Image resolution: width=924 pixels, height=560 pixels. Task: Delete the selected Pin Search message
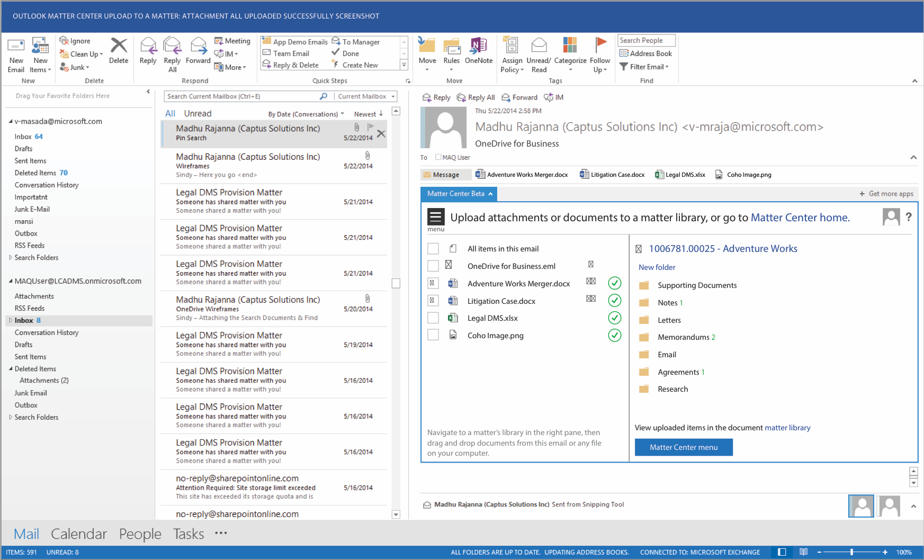pyautogui.click(x=381, y=134)
